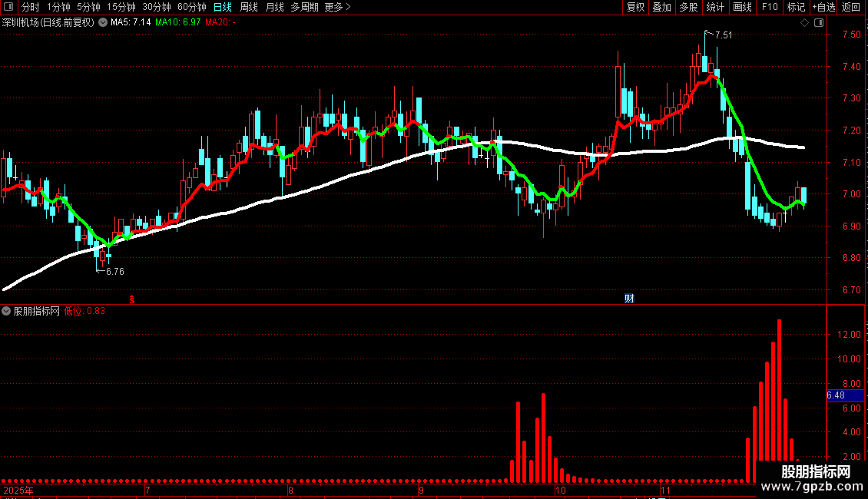Viewport: 868px width, 499px height.
Task: Click the 复权 adjustment button
Action: tap(635, 7)
